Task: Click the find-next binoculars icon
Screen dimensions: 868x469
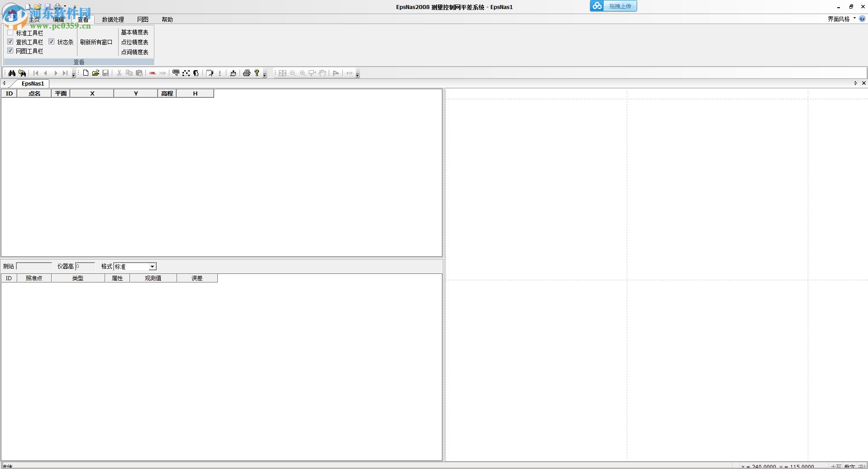Action: coord(22,73)
